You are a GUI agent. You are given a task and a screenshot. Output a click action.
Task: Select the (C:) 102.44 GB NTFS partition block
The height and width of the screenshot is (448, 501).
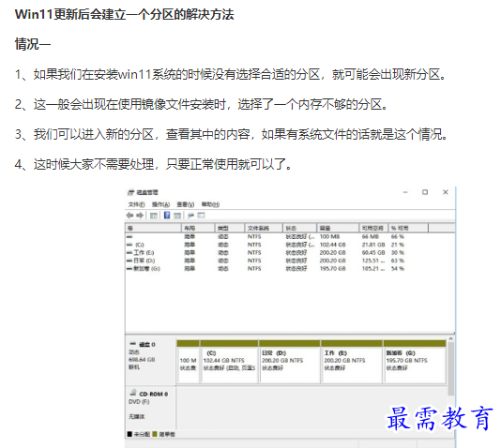(229, 362)
